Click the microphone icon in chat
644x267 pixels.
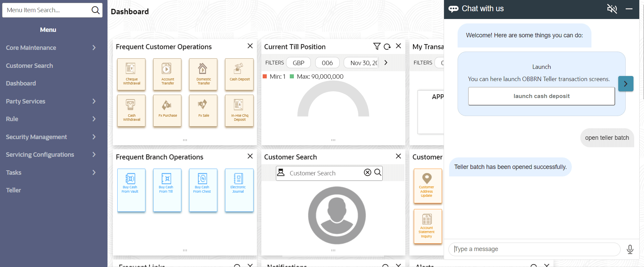(x=630, y=249)
